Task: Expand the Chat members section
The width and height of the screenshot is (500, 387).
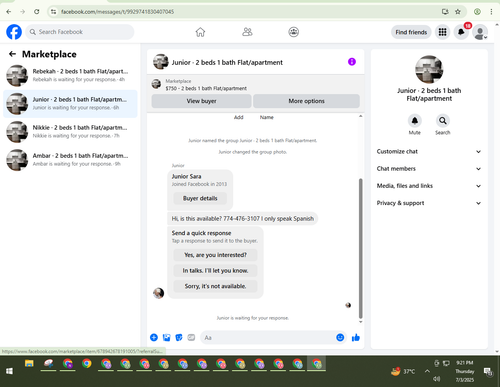Action: (429, 169)
